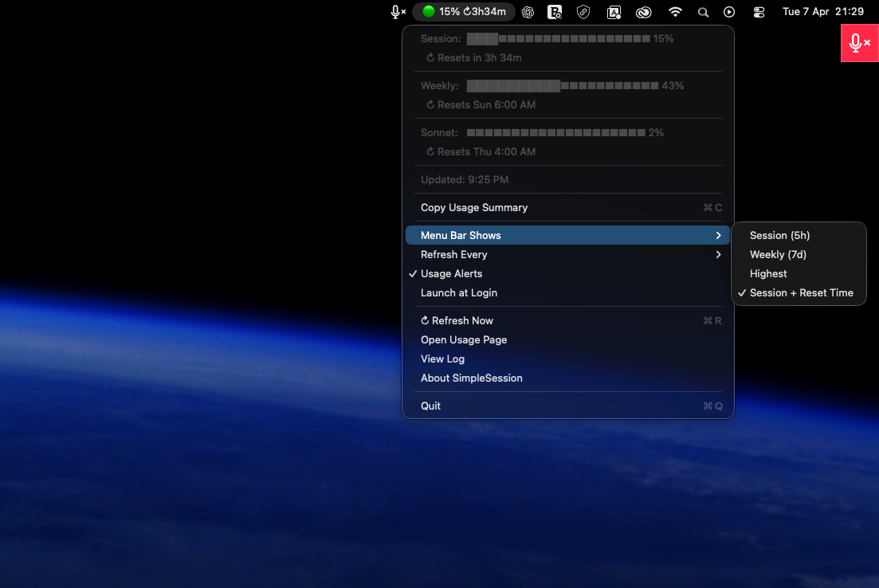Click the Weekly usage bar at 43%
This screenshot has height=588, width=879.
563,86
